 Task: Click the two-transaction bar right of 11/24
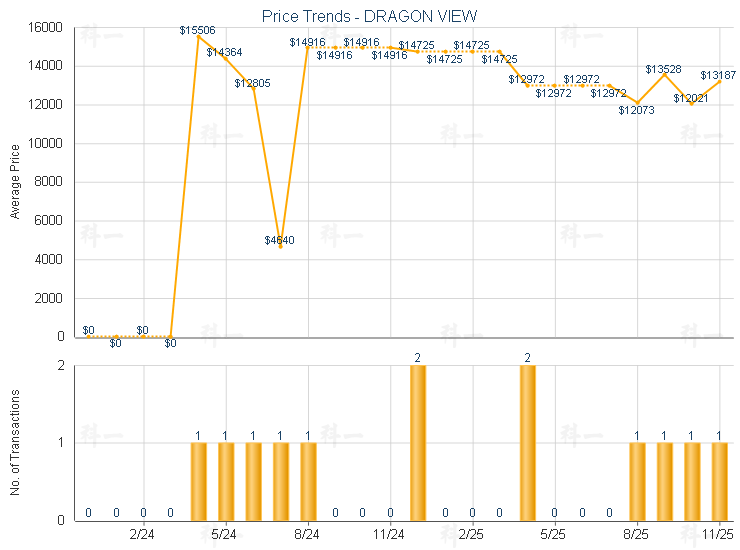(418, 443)
